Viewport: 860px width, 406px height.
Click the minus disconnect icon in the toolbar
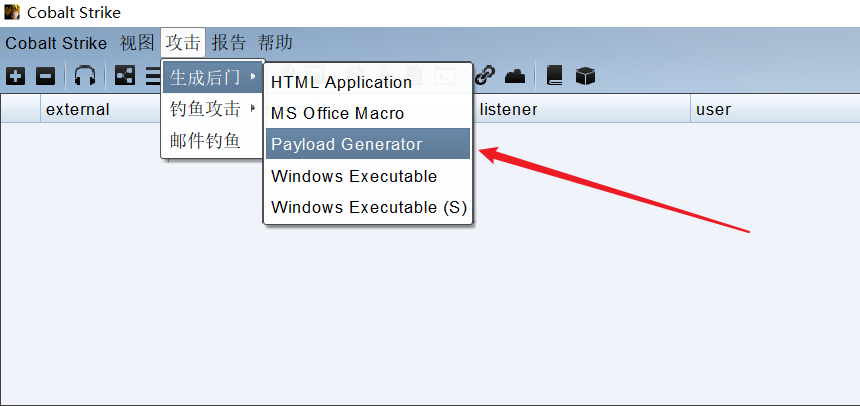coord(46,76)
